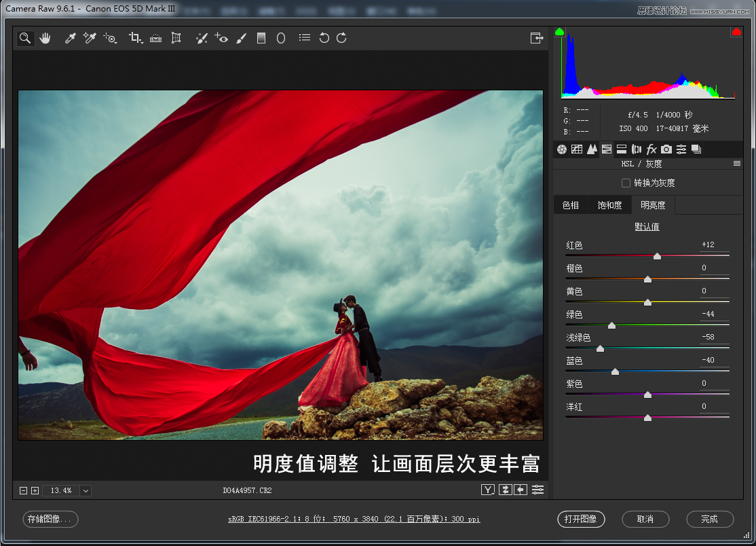Toggle full screen mode icon
The width and height of the screenshot is (756, 546).
click(537, 38)
